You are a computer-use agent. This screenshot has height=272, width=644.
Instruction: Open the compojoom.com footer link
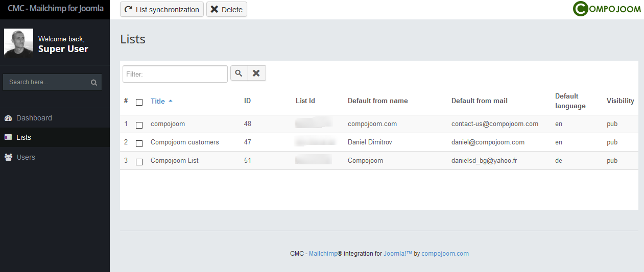click(445, 254)
